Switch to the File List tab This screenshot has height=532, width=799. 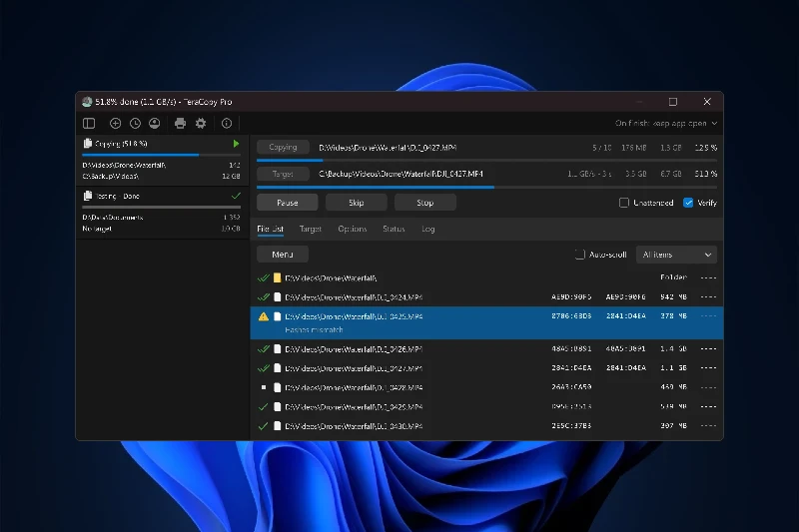[x=270, y=230]
